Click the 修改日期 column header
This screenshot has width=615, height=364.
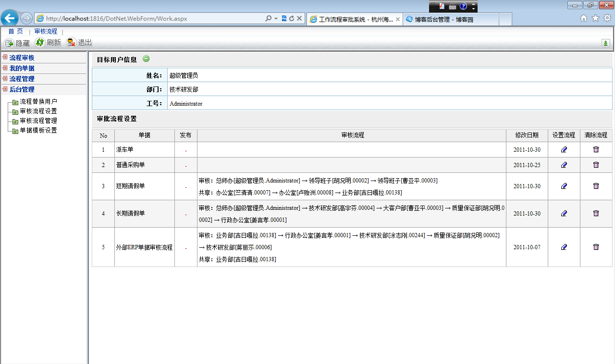click(x=527, y=135)
